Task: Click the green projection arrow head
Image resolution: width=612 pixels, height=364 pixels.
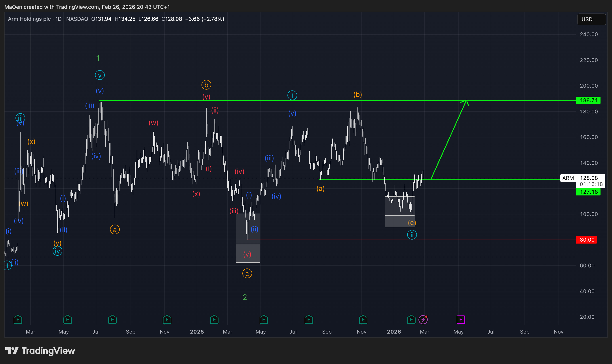Action: coord(466,101)
